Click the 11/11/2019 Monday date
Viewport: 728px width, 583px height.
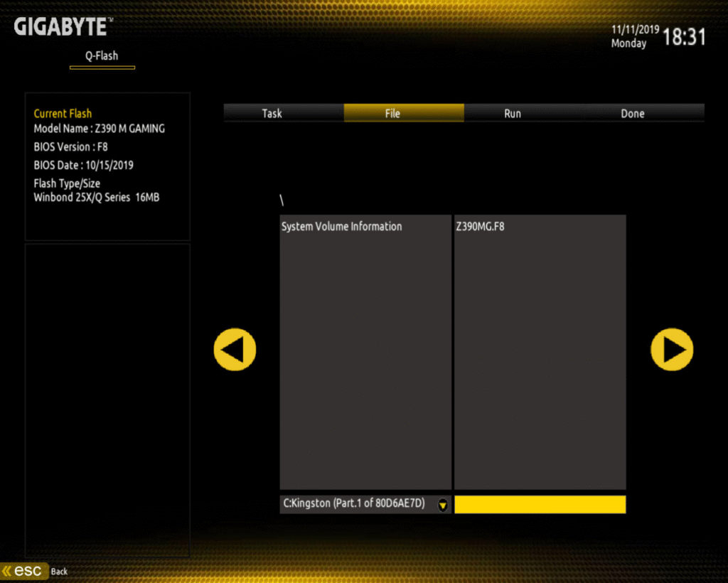634,37
